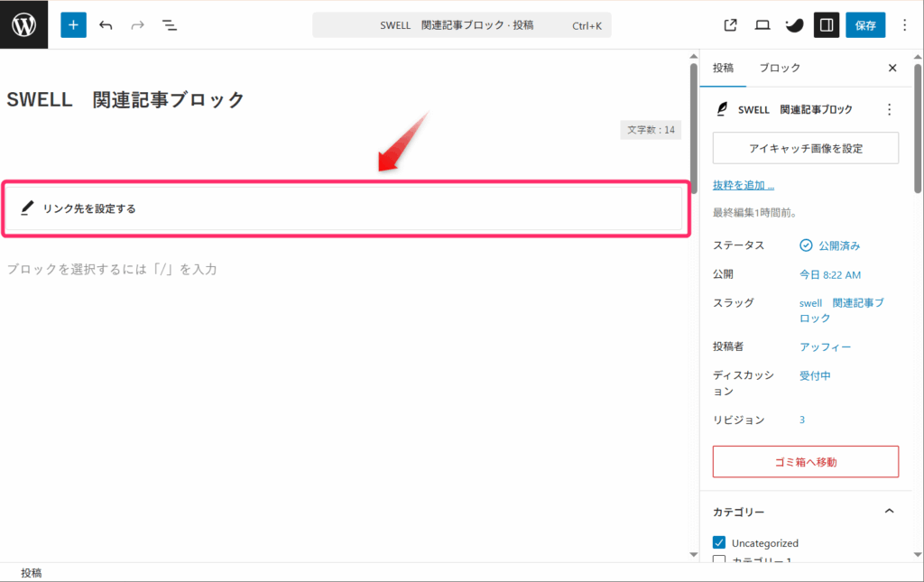924x582 pixels.
Task: Click アイキャッチ画像を設定 button
Action: pyautogui.click(x=806, y=149)
